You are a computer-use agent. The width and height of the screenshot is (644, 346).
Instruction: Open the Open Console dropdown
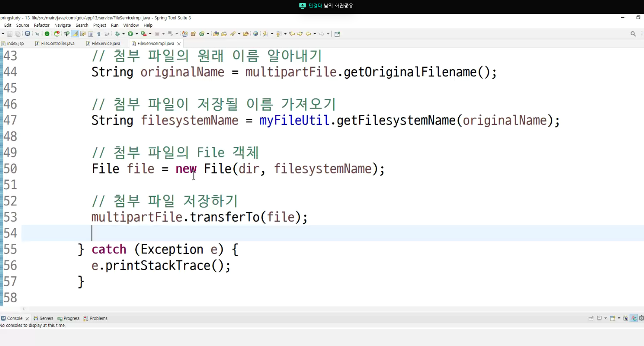(619, 318)
